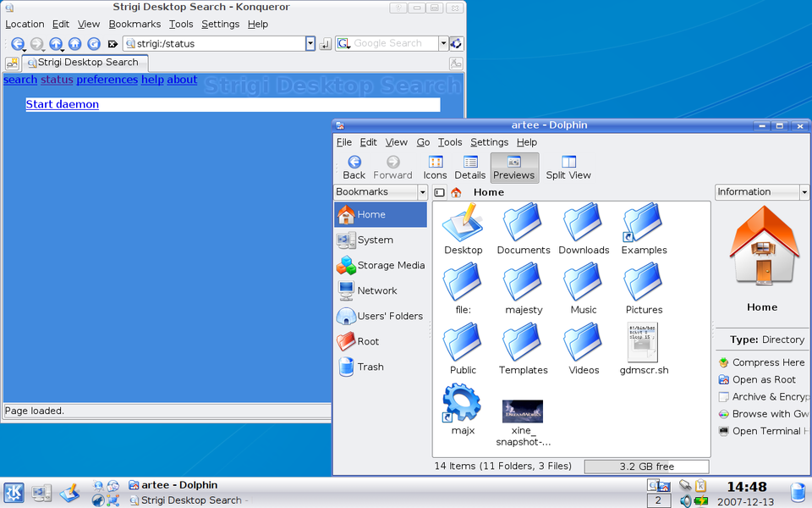The height and width of the screenshot is (508, 812).
Task: Open Storage Media bookmark
Action: point(381,265)
